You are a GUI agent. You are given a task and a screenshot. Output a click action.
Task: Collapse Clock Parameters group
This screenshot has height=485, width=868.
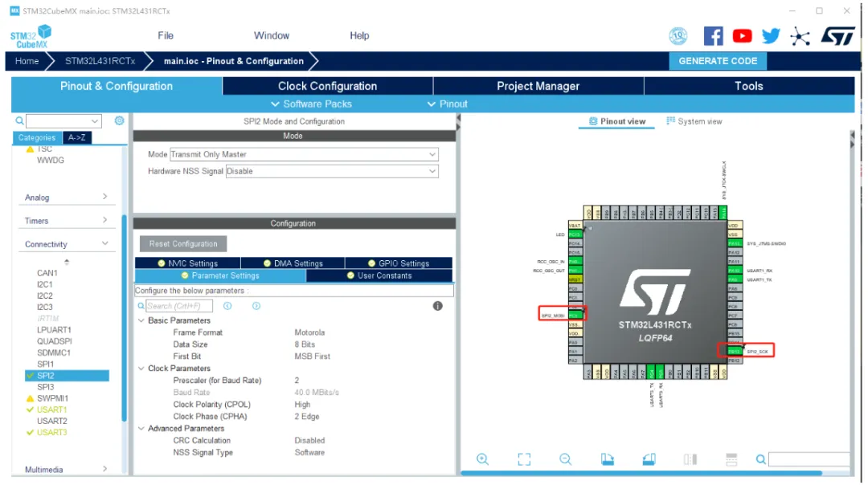coord(141,369)
